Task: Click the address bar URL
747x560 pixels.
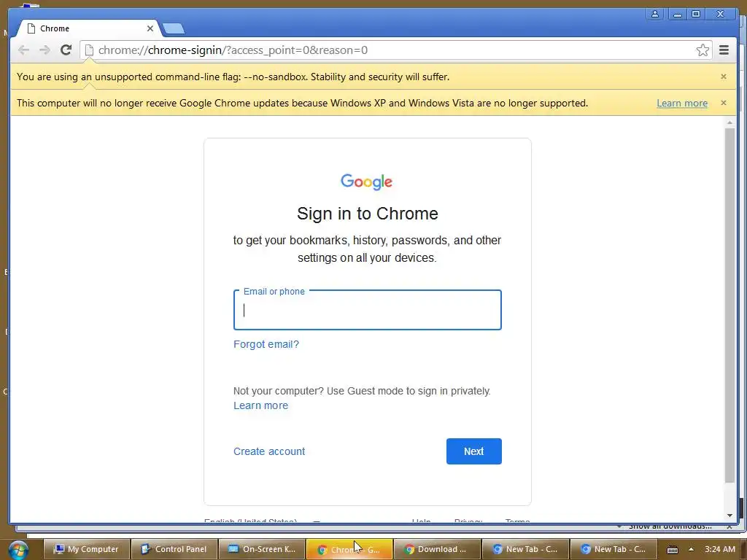Action: pos(233,50)
